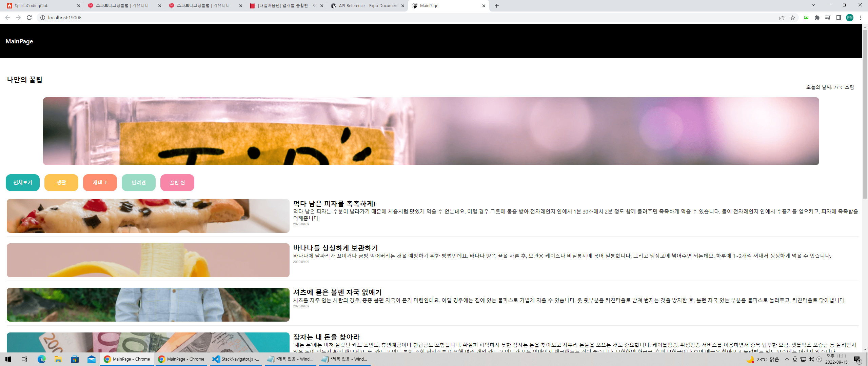Open the Mail app from the taskbar
Viewport: 868px width, 366px height.
pyautogui.click(x=92, y=359)
